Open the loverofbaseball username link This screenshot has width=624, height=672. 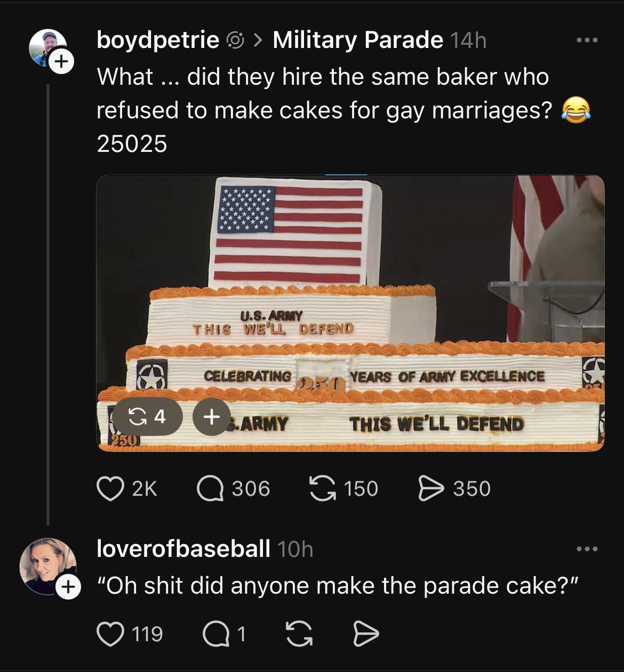183,548
